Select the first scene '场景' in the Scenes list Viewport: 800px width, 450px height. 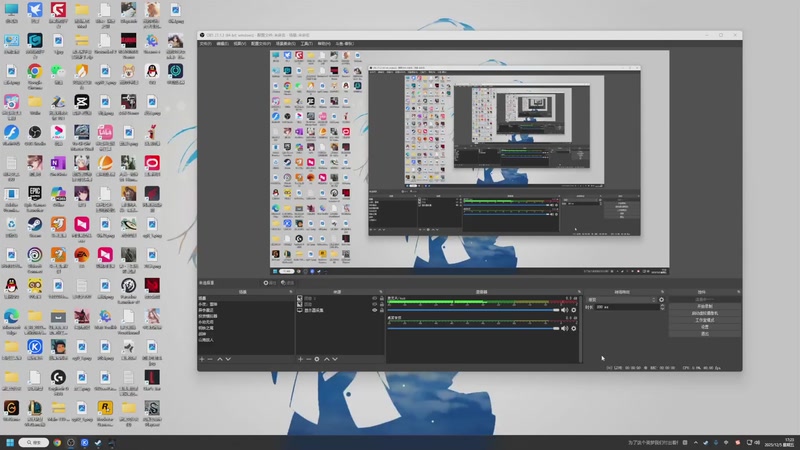point(246,298)
